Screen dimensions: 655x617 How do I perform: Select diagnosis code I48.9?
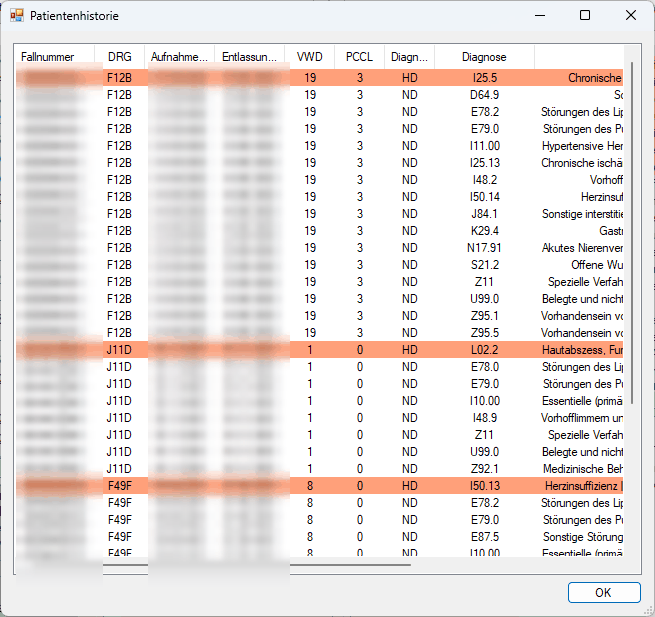coord(485,418)
